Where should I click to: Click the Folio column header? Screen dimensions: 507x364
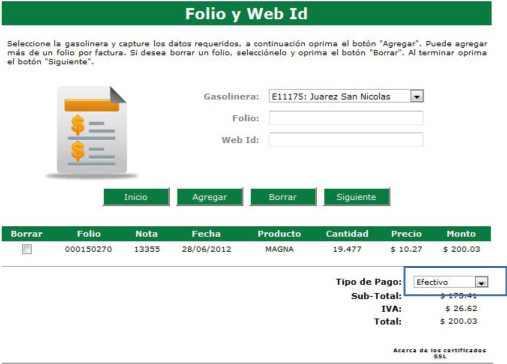click(x=89, y=234)
